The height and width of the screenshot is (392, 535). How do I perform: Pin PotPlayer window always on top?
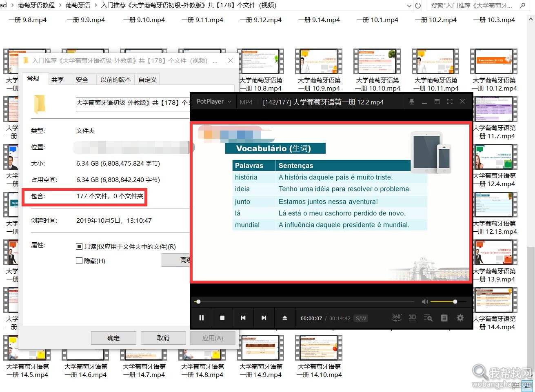[412, 102]
